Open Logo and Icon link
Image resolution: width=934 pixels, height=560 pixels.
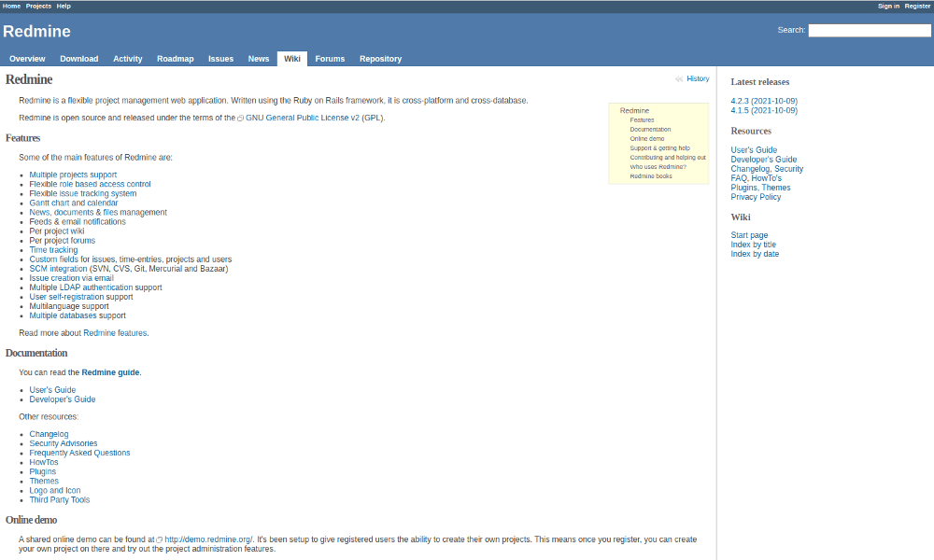click(55, 491)
